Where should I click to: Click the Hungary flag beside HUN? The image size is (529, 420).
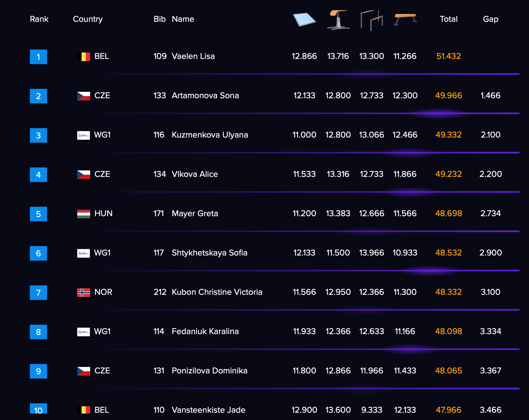(x=84, y=214)
